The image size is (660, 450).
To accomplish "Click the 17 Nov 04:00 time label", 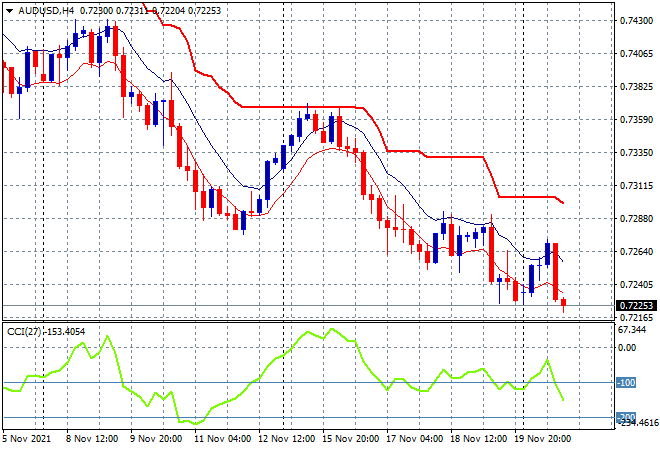I will click(x=414, y=439).
